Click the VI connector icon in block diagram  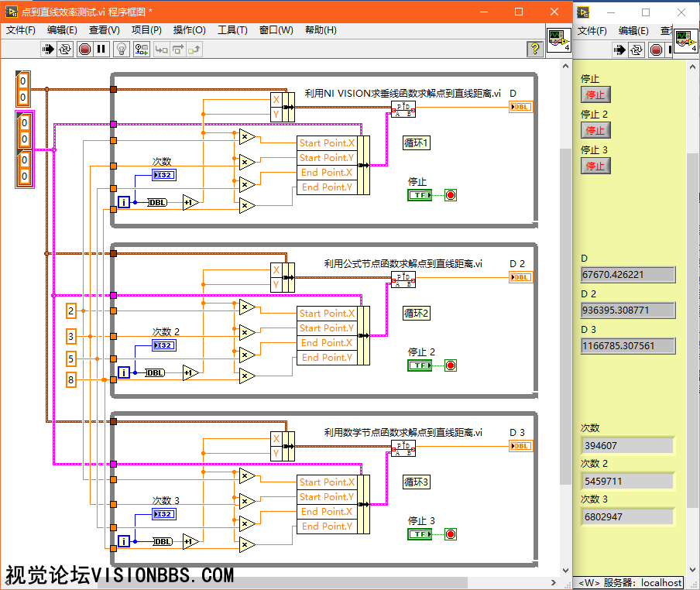click(558, 40)
